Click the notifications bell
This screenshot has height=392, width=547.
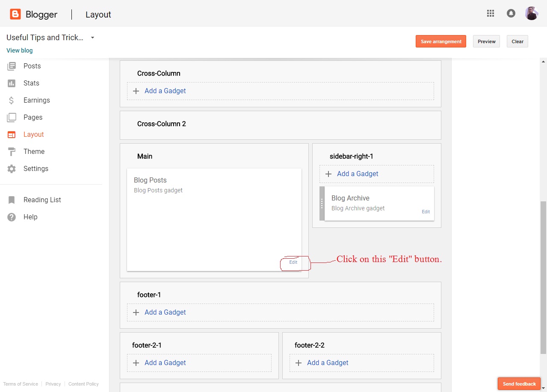click(511, 13)
